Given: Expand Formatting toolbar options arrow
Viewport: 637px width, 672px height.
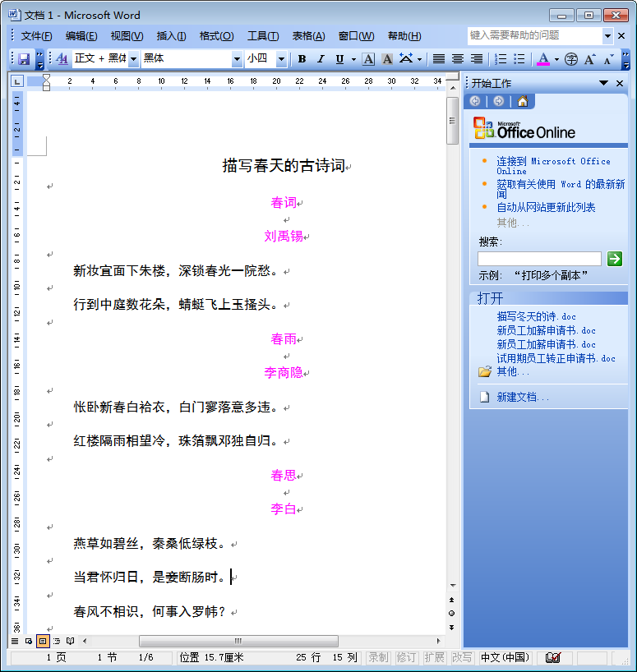Looking at the screenshot, I should pos(625,59).
